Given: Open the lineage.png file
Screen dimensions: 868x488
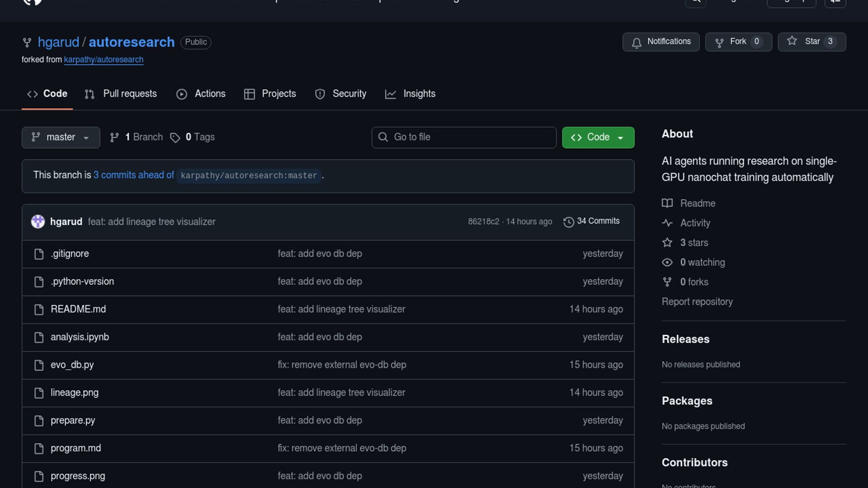Looking at the screenshot, I should click(75, 393).
